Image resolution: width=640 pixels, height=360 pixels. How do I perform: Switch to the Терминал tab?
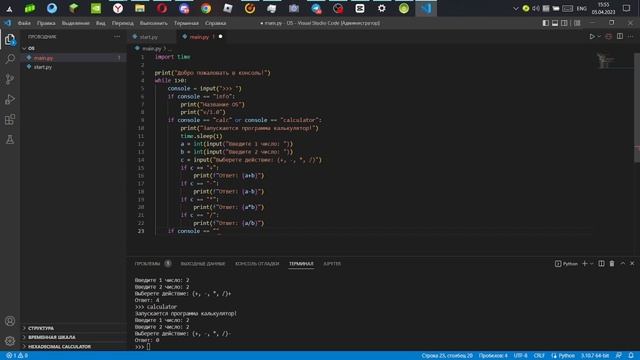[301, 264]
